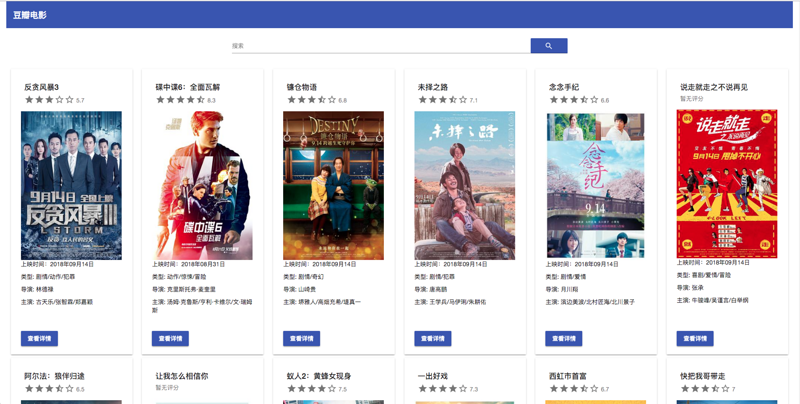Click release date 2018年08月31日 on 碟中谍6
The image size is (800, 404).
click(x=203, y=264)
